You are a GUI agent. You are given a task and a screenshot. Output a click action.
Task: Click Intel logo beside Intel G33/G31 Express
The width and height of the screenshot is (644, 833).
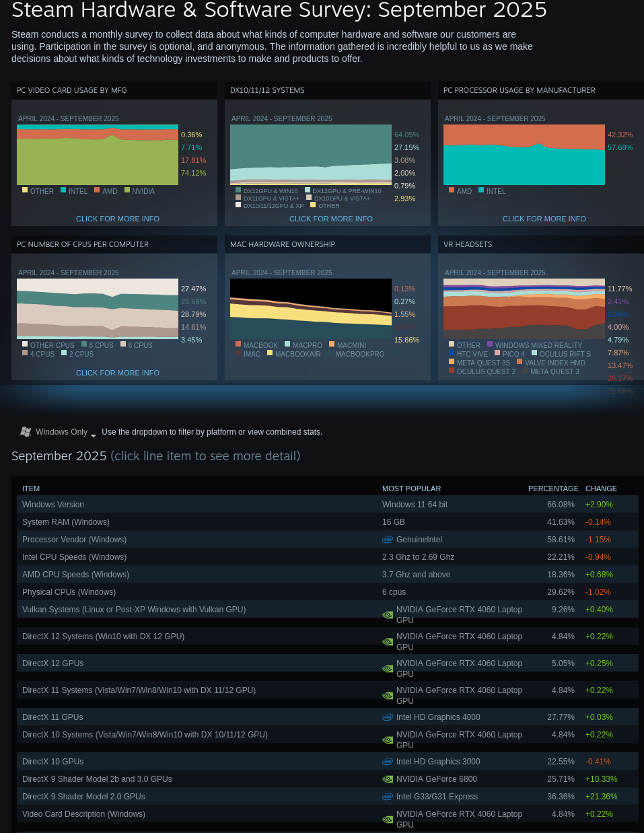[388, 797]
